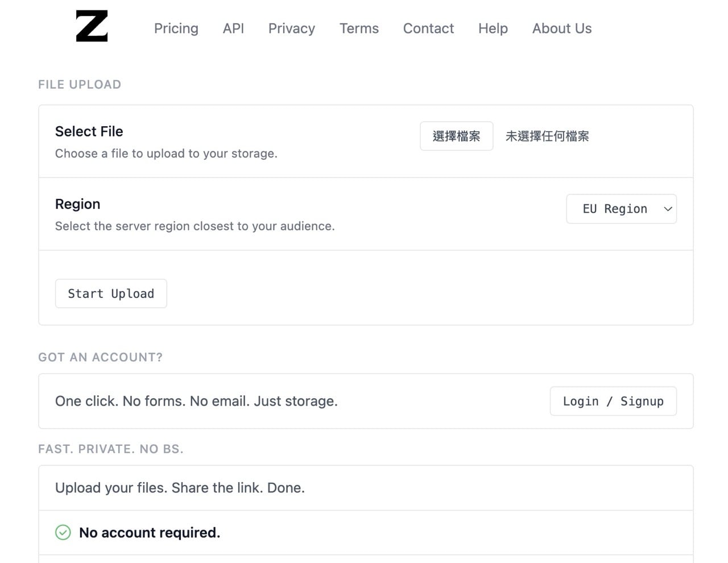Click the Z logo in the header
The height and width of the screenshot is (563, 728).
[x=91, y=26]
